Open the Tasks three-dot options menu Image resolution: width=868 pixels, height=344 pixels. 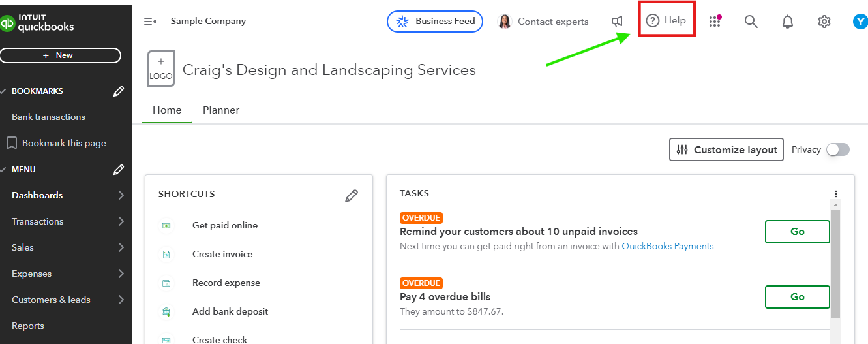coord(836,194)
